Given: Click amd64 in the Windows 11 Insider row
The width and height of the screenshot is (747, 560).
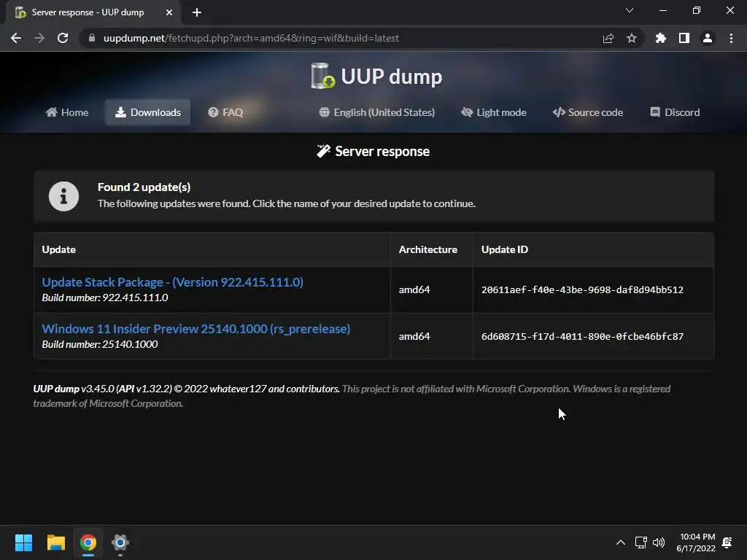Looking at the screenshot, I should click(414, 336).
